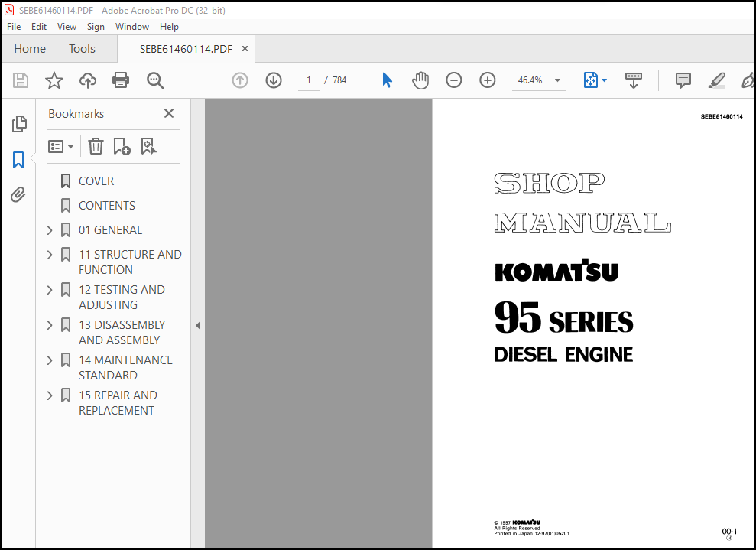Select the Highlight text pen tool
The height and width of the screenshot is (550, 756).
tap(717, 80)
